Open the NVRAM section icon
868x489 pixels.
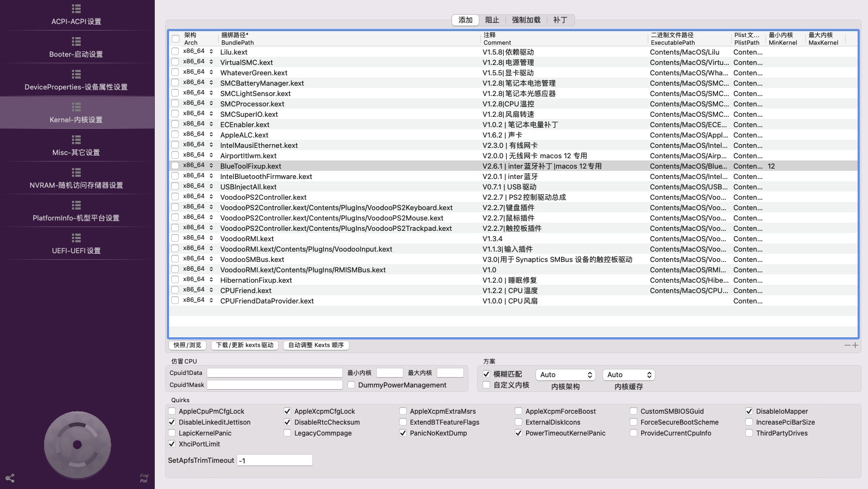coord(76,172)
